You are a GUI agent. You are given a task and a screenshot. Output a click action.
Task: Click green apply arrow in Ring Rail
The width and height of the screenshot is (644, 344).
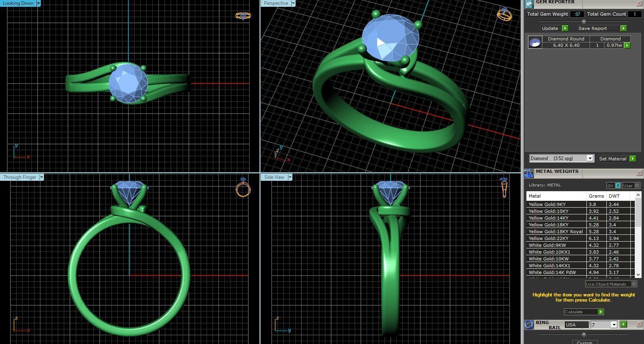coord(623,324)
